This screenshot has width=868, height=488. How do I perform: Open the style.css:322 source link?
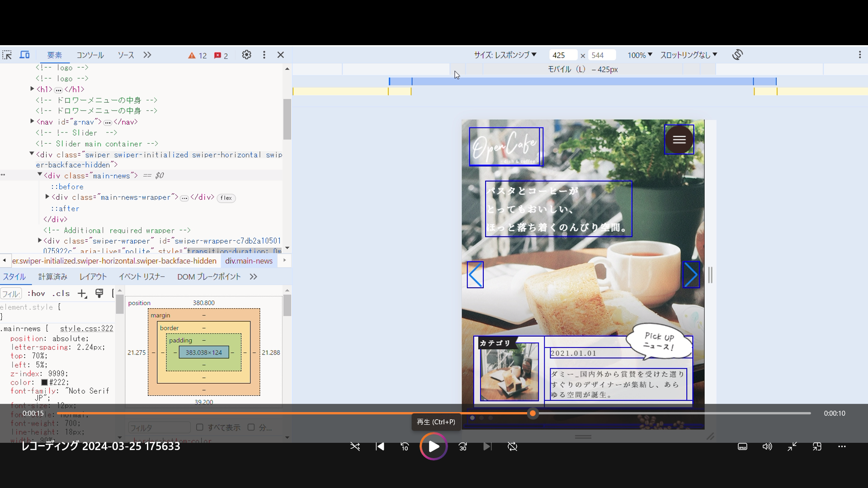(x=87, y=328)
